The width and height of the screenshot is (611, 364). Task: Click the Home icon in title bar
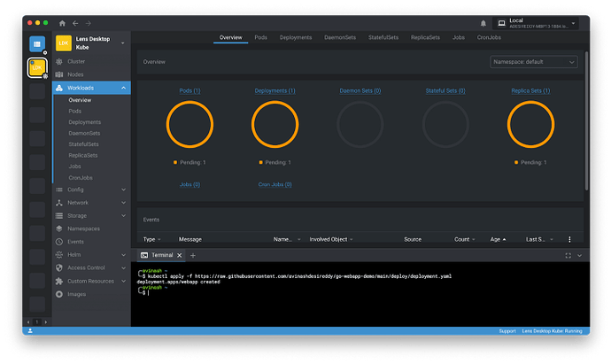click(62, 22)
